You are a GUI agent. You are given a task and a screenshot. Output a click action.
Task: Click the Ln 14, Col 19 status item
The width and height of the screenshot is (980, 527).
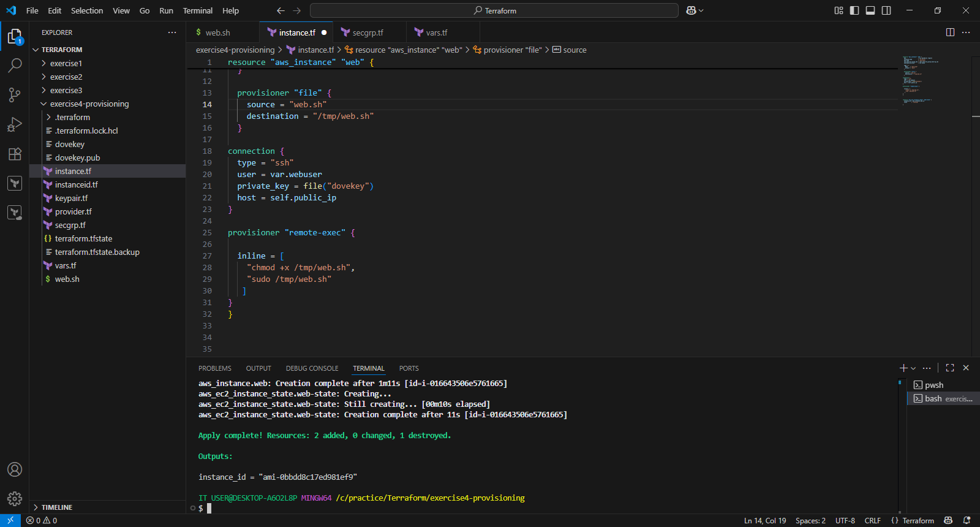[x=765, y=520]
